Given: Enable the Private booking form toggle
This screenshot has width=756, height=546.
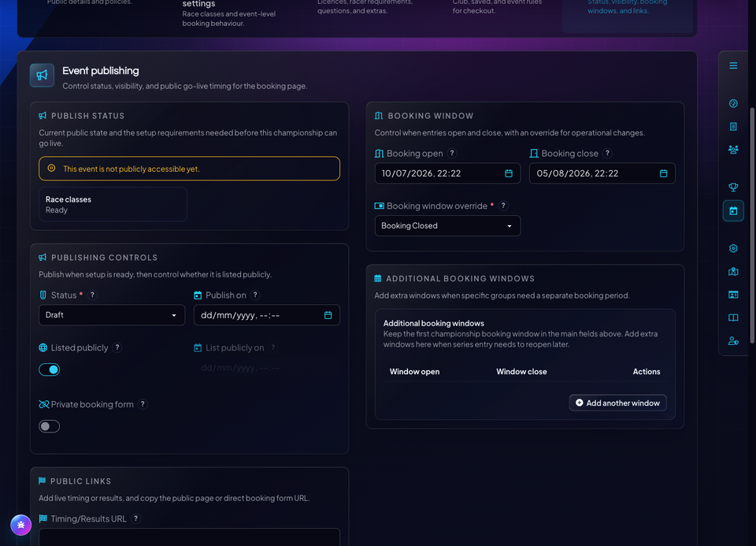Looking at the screenshot, I should (49, 426).
